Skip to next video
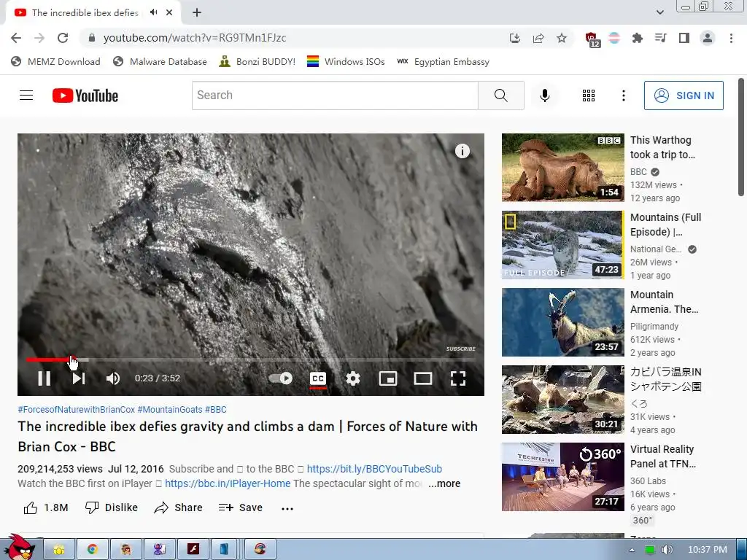This screenshot has height=560, width=747. click(x=79, y=378)
